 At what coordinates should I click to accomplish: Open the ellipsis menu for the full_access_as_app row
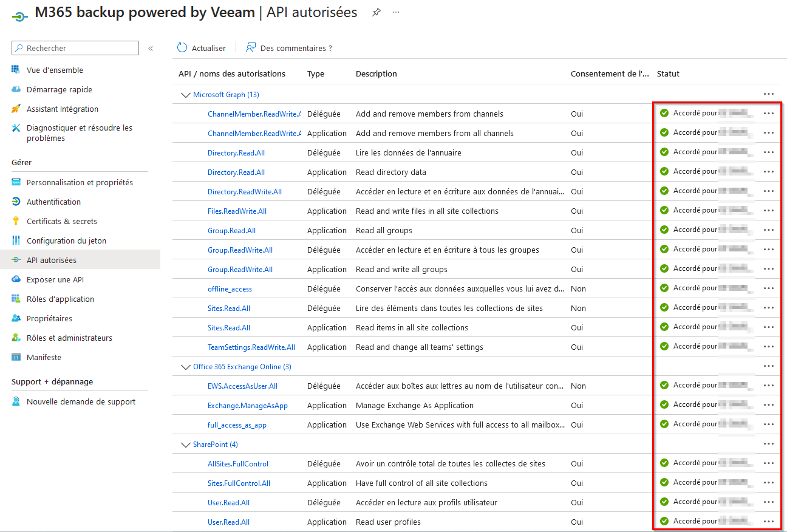point(769,425)
